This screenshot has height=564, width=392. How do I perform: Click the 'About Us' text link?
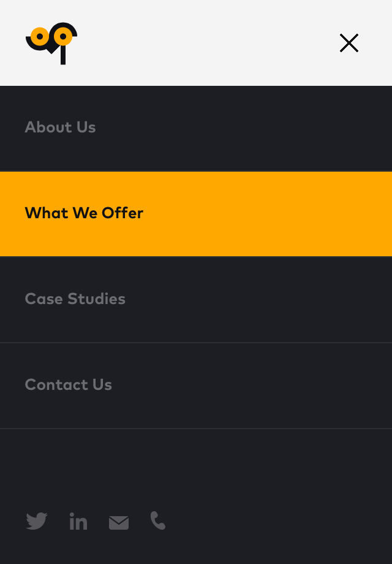tap(60, 128)
